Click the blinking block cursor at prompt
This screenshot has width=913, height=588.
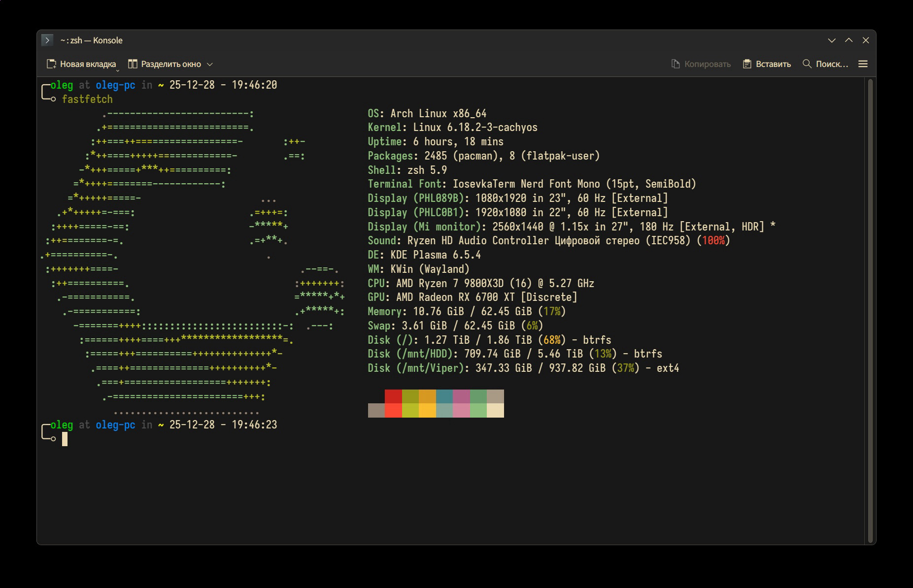coord(65,439)
